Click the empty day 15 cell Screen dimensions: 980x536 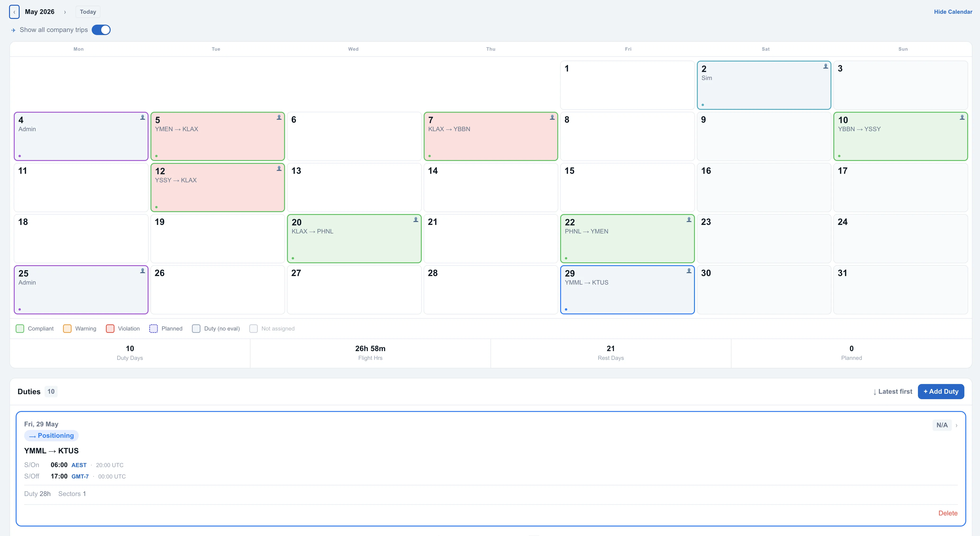[627, 188]
